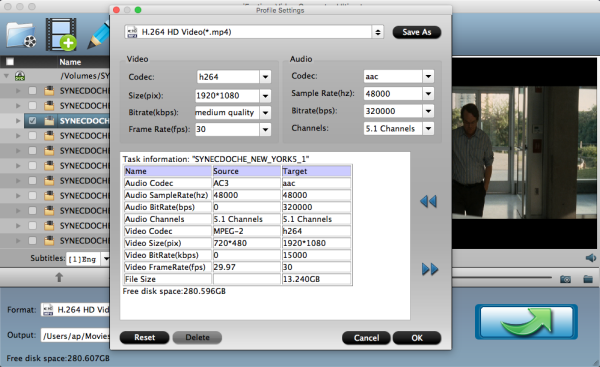Check the first SYNECDOCHE title checkbox
This screenshot has width=600, height=367.
coord(33,91)
